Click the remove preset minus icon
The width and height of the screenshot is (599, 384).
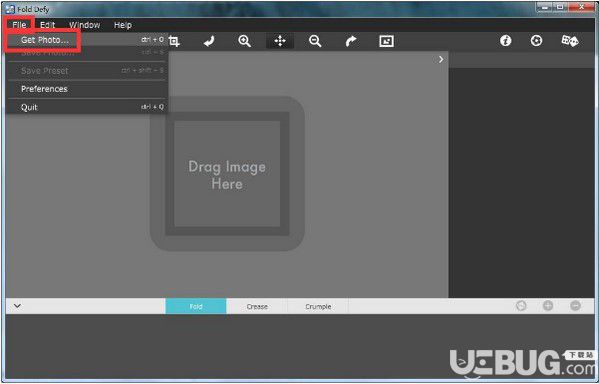tap(575, 306)
